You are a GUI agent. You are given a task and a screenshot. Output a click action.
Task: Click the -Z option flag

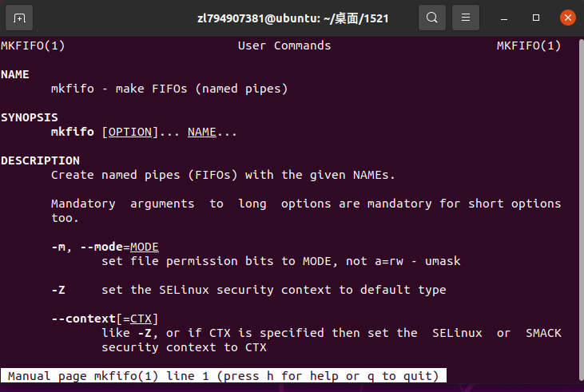coord(58,290)
